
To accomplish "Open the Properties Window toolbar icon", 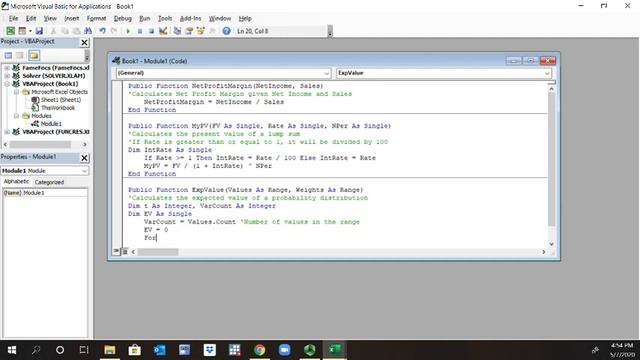I will [x=189, y=31].
